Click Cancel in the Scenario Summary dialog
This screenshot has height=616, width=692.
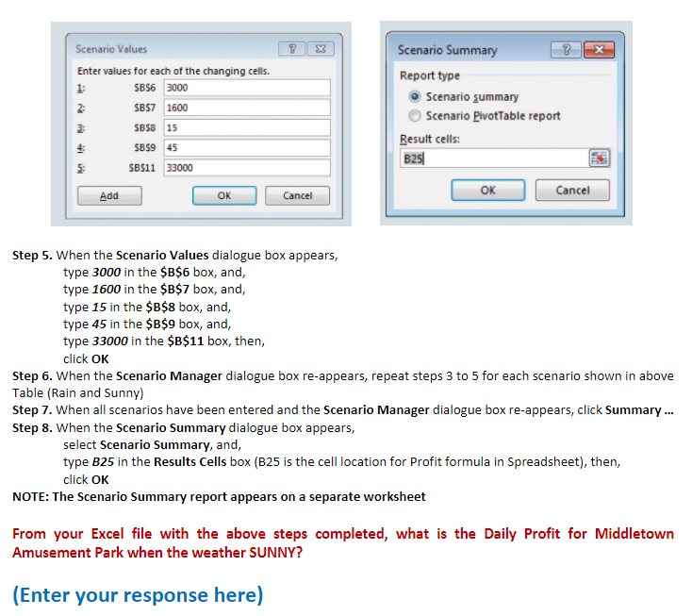tap(572, 191)
